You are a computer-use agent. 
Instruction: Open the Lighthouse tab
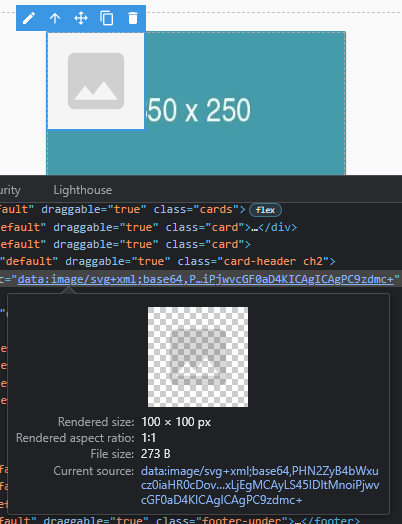coord(83,190)
